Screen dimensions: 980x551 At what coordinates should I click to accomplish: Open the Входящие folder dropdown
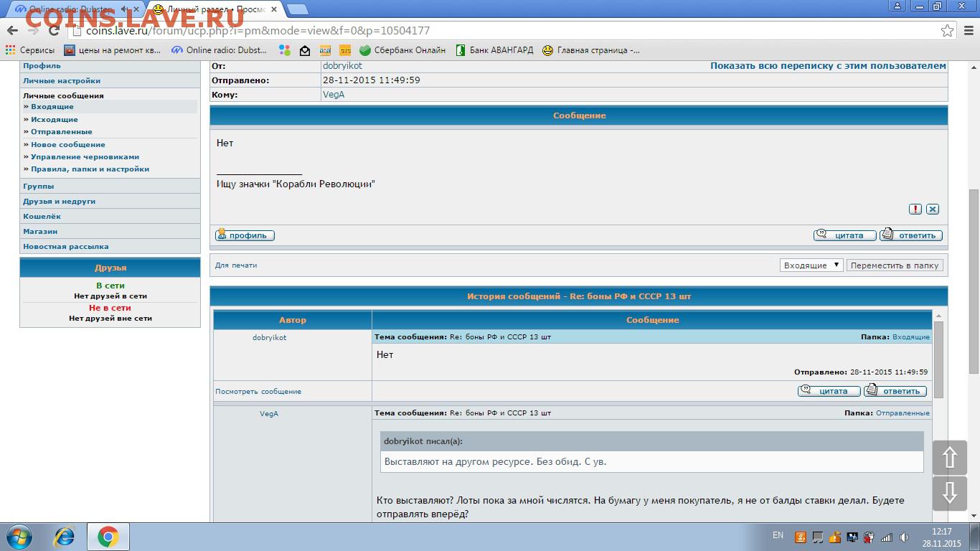click(x=811, y=265)
